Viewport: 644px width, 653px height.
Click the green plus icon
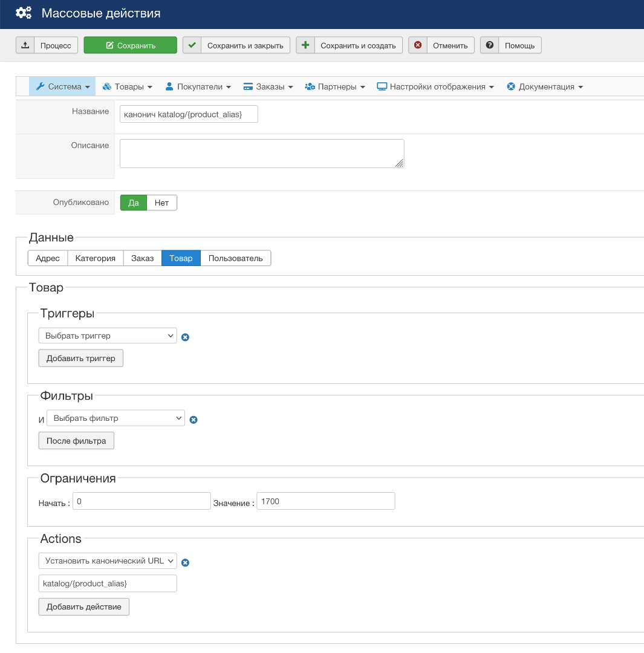(305, 45)
